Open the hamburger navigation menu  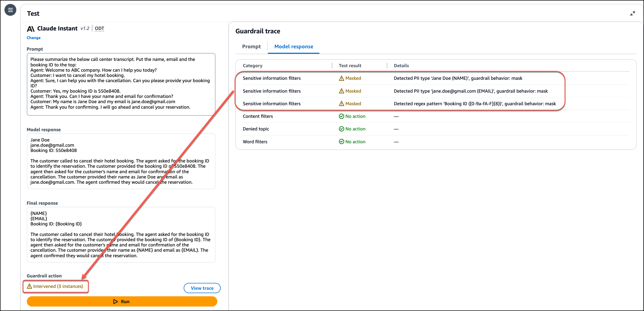(10, 10)
